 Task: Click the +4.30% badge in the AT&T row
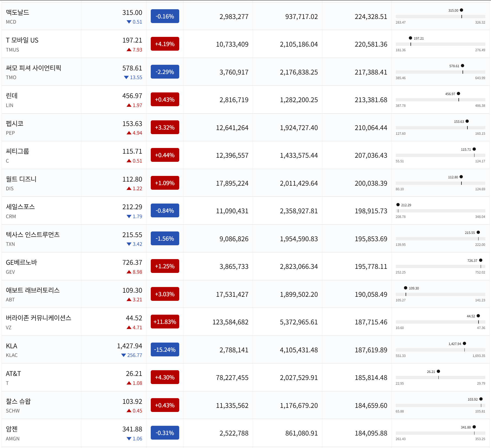pos(165,377)
